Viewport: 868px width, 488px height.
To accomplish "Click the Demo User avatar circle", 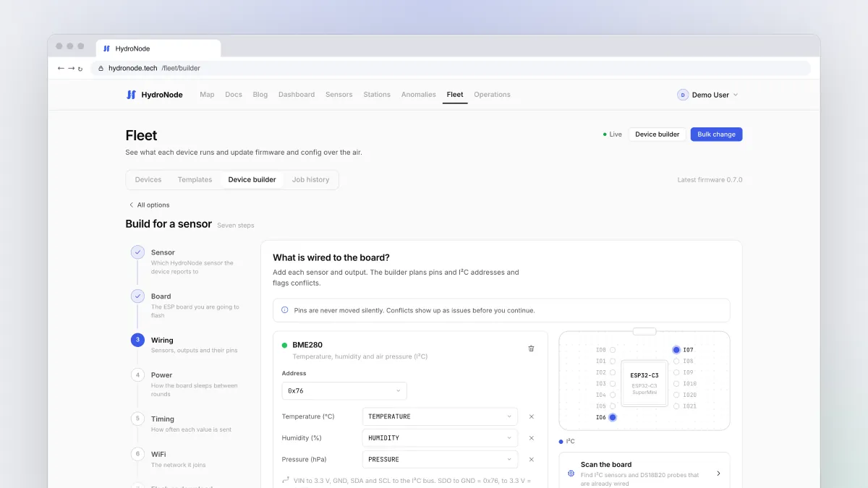I will coord(683,95).
